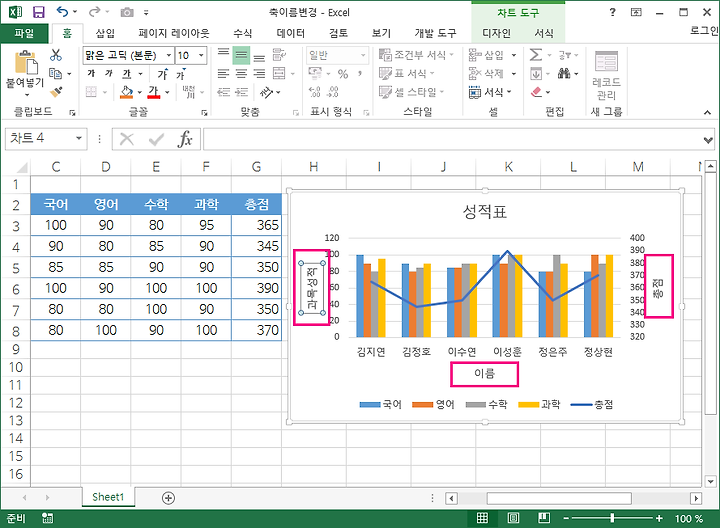Open Conditional Formatting (조건부 서식) dropdown
720x528 pixels.
(416, 55)
